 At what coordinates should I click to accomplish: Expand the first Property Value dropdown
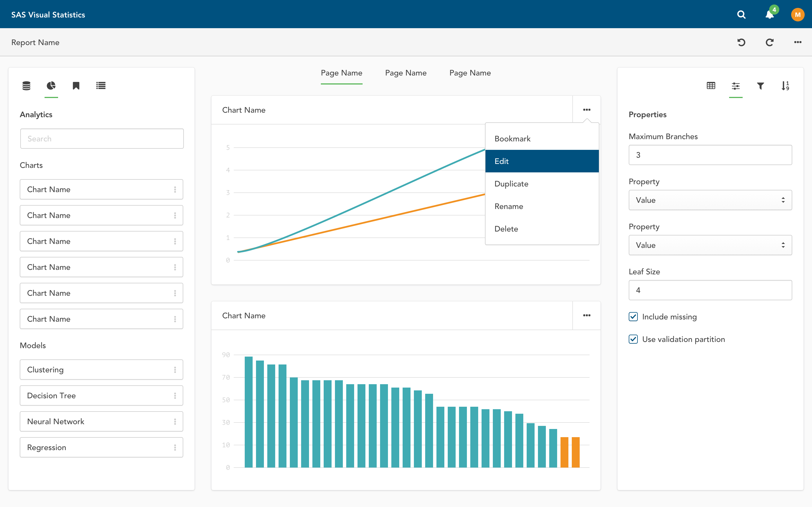click(x=710, y=200)
